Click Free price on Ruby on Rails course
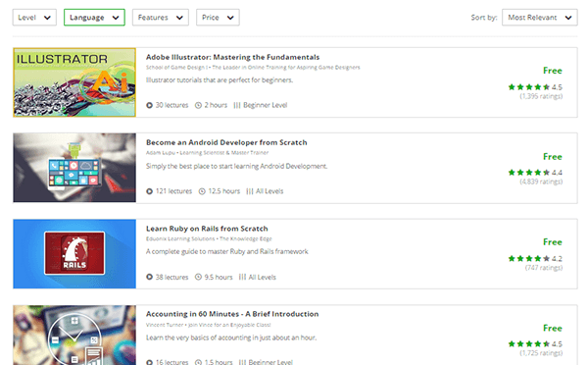 coord(553,242)
